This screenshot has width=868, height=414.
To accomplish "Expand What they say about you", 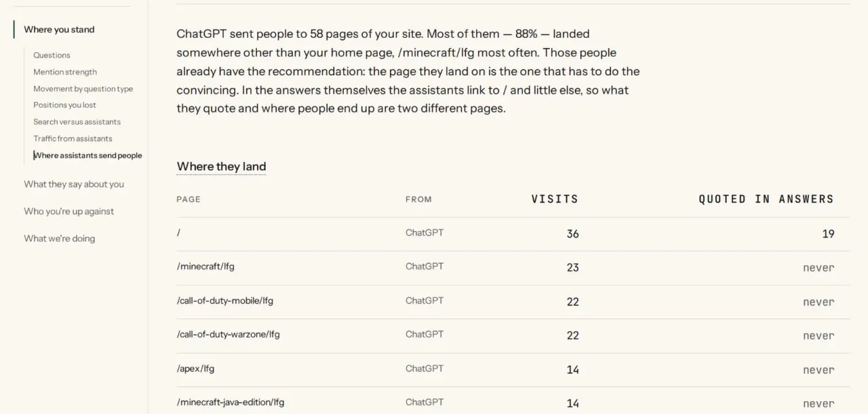I will [74, 184].
